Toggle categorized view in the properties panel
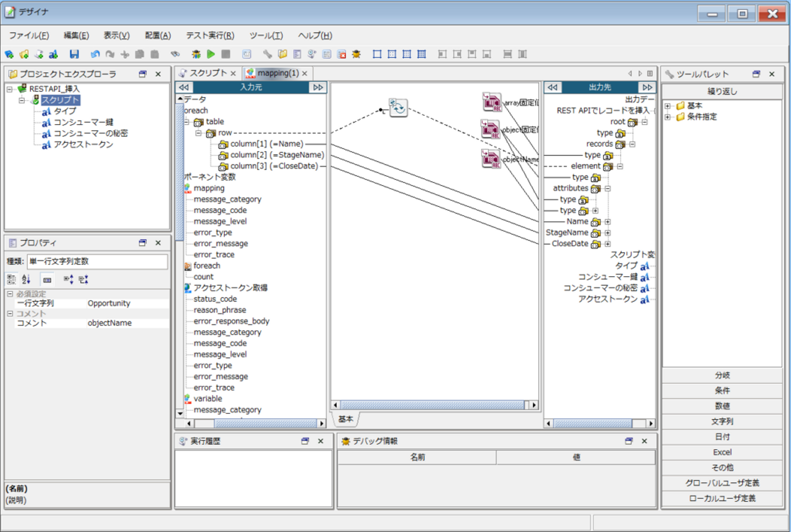Image resolution: width=791 pixels, height=532 pixels. point(12,279)
